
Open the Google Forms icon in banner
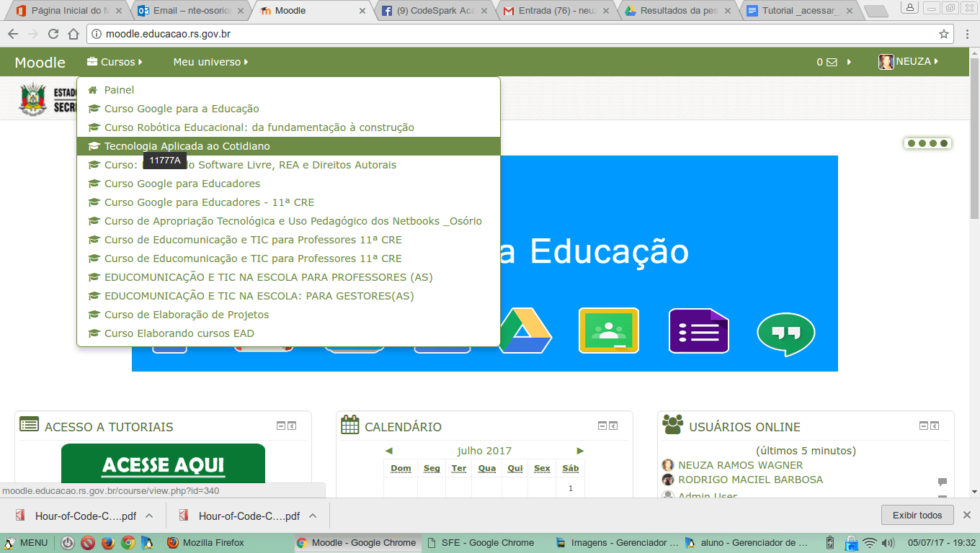(699, 330)
